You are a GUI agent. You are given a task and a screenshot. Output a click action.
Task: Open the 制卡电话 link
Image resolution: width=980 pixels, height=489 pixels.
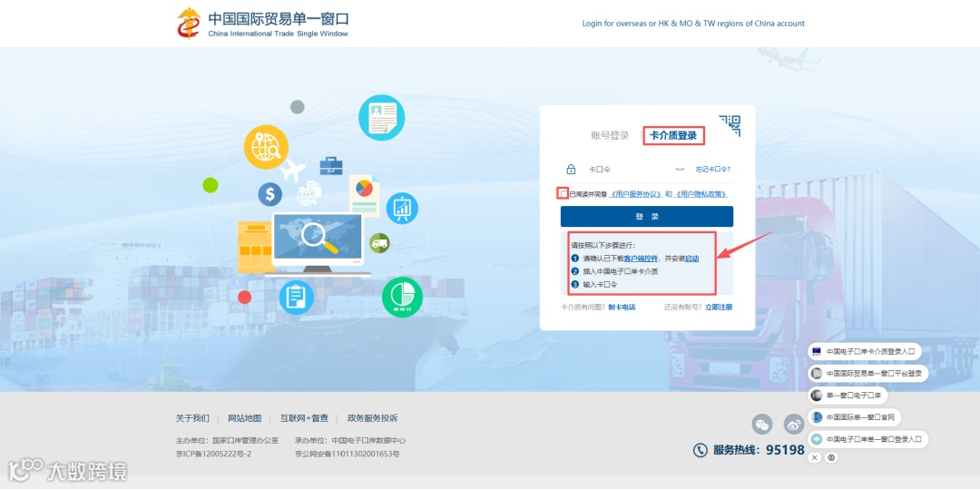click(x=622, y=308)
